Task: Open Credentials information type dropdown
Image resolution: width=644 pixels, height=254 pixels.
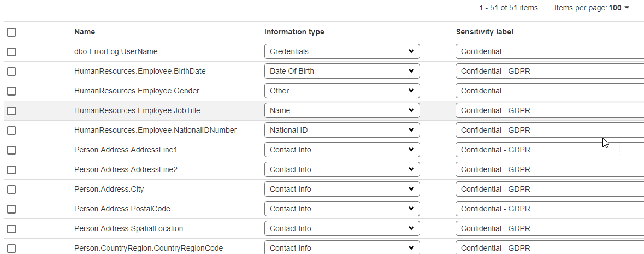Action: click(342, 51)
